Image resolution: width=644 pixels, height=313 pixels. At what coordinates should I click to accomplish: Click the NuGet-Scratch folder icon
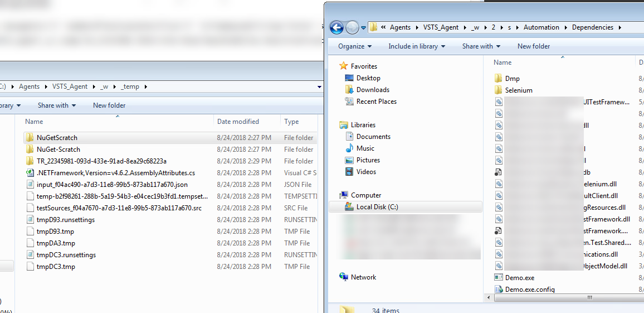(30, 150)
